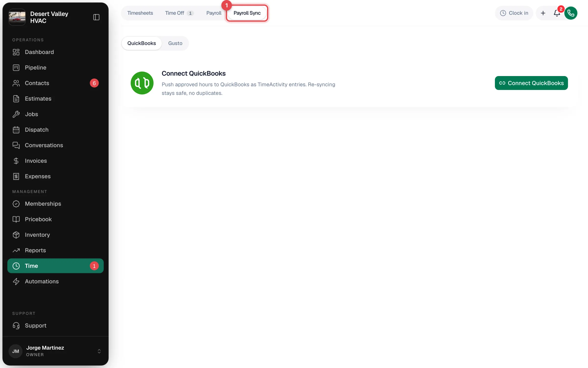Open Automations lightning bolt icon
The height and width of the screenshot is (368, 588).
click(16, 281)
